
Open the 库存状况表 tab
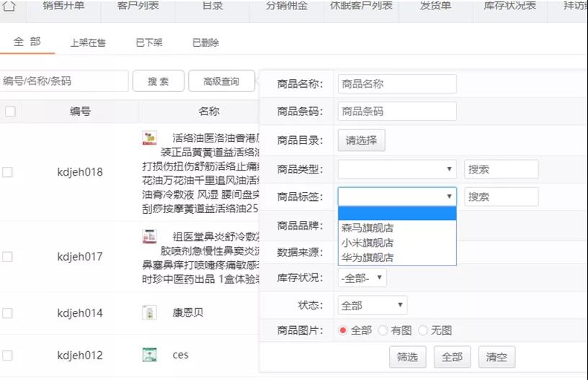tap(509, 6)
